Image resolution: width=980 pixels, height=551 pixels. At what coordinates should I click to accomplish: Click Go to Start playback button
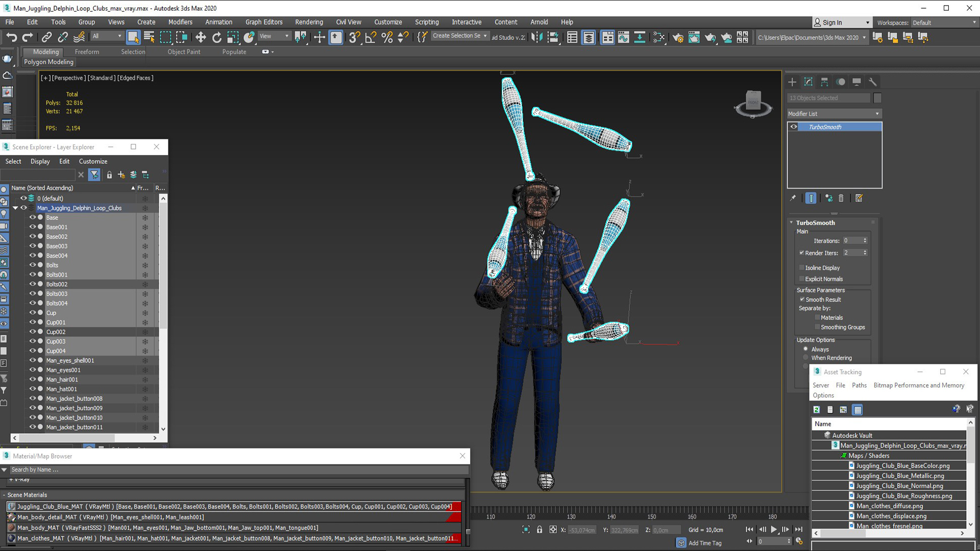[749, 530]
